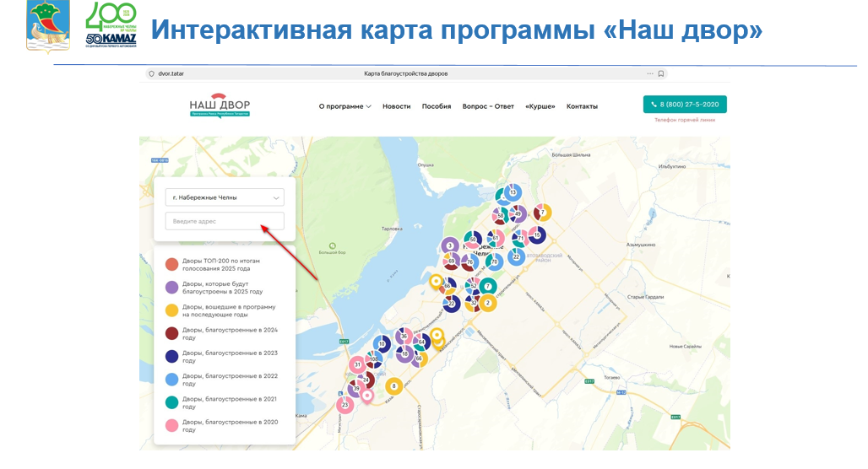868x469 pixels.
Task: Click the 'Введите адрес' address input field
Action: pos(225,221)
